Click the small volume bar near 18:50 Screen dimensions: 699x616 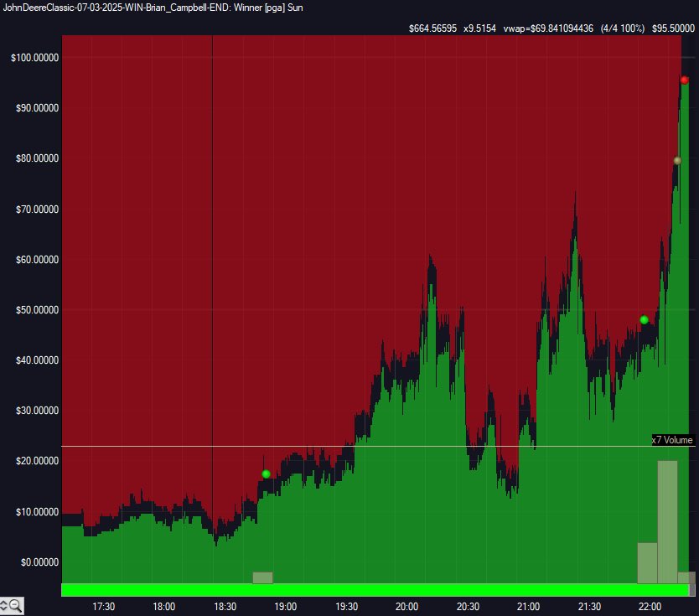point(262,577)
